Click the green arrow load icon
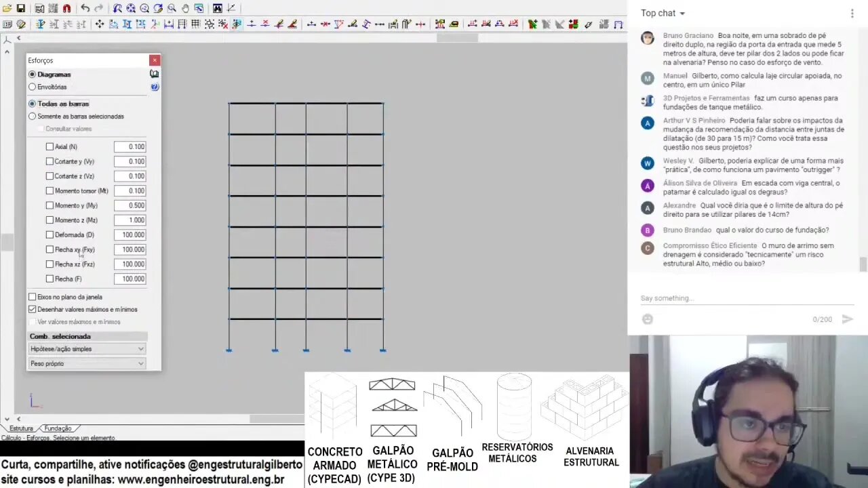The width and height of the screenshot is (868, 488). click(x=532, y=24)
